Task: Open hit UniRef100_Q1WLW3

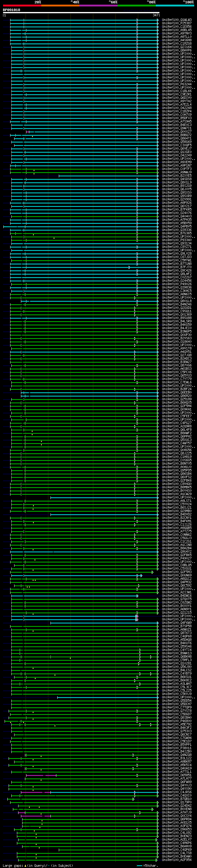Action: (x=177, y=20)
